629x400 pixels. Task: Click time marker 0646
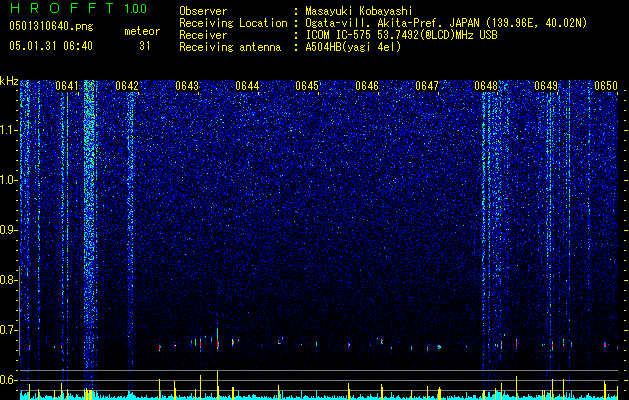tap(367, 86)
